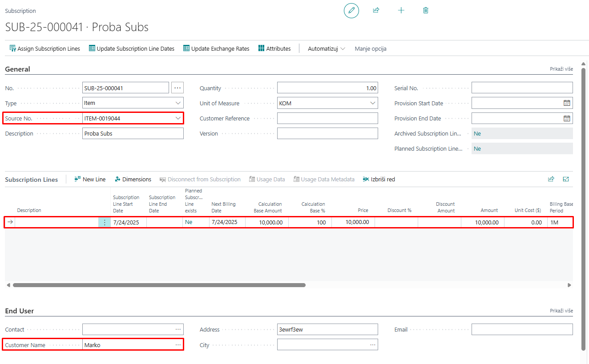Click the plus icon to create new

pos(401,10)
